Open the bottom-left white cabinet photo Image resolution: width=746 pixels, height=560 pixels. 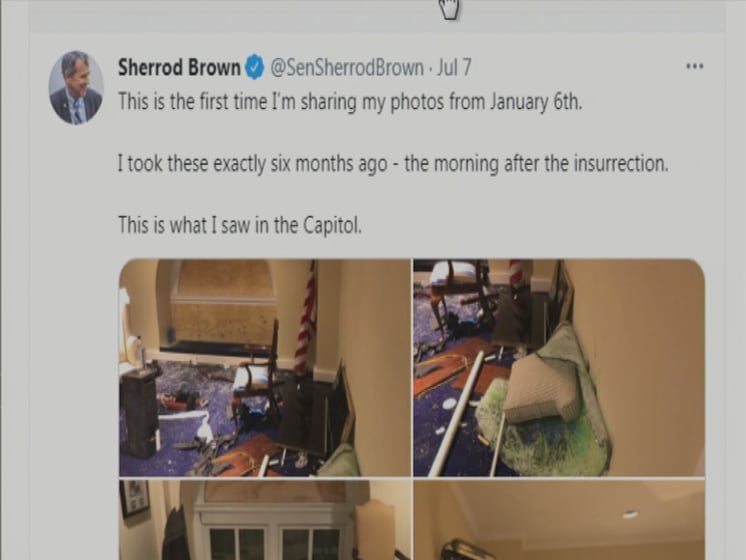pos(265,520)
